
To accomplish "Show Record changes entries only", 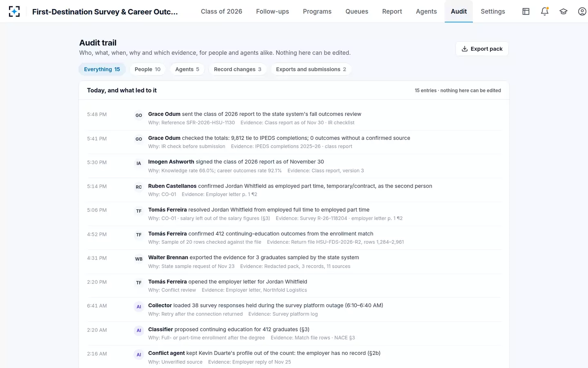I will pyautogui.click(x=238, y=69).
